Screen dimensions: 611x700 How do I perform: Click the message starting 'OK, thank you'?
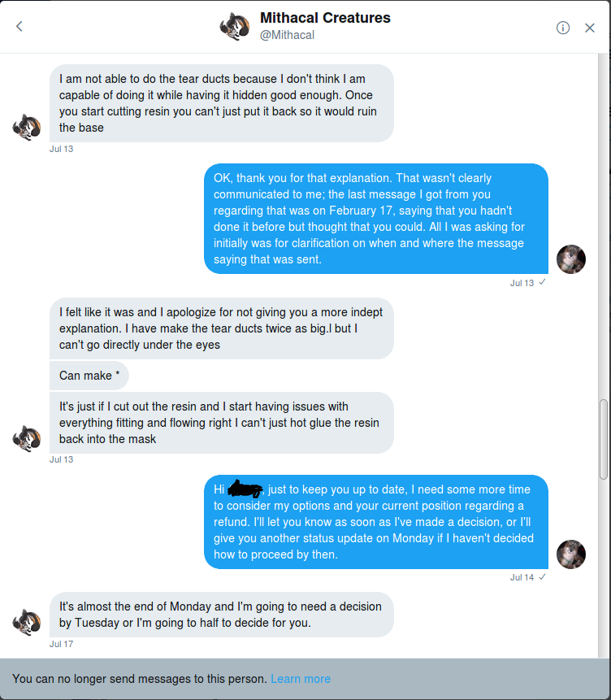[375, 219]
